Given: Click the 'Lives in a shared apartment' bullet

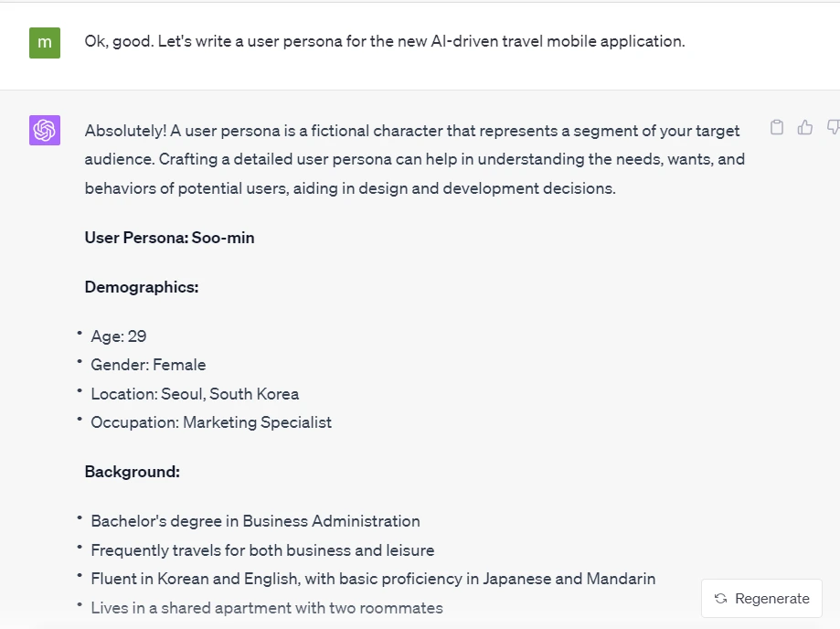Looking at the screenshot, I should 267,608.
